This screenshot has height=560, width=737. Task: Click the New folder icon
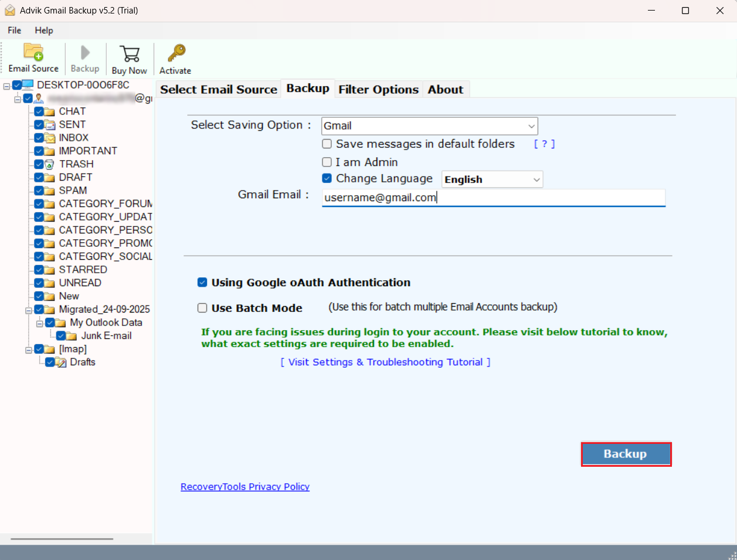tap(50, 296)
